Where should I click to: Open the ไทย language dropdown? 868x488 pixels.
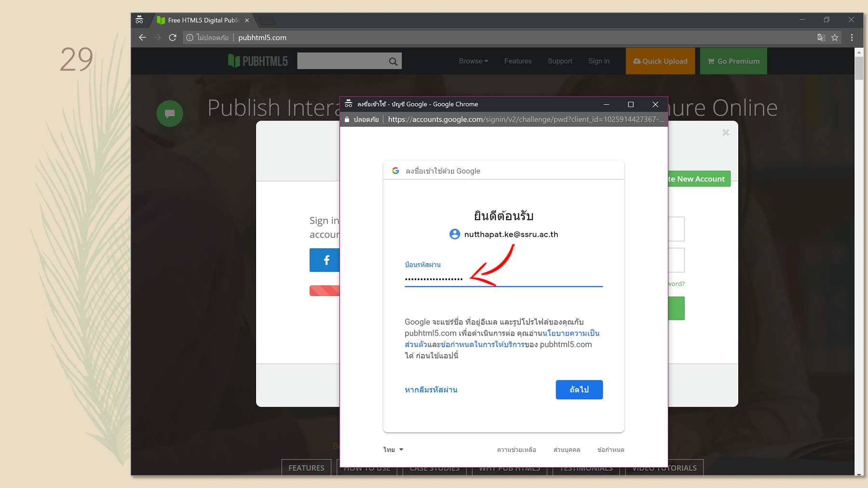click(x=393, y=449)
